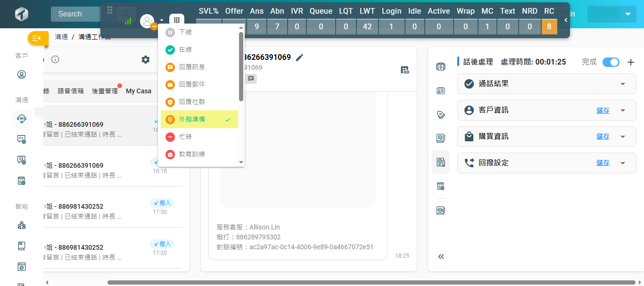Expand the 購買資訊 section
This screenshot has height=286, width=644.
(x=622, y=137)
